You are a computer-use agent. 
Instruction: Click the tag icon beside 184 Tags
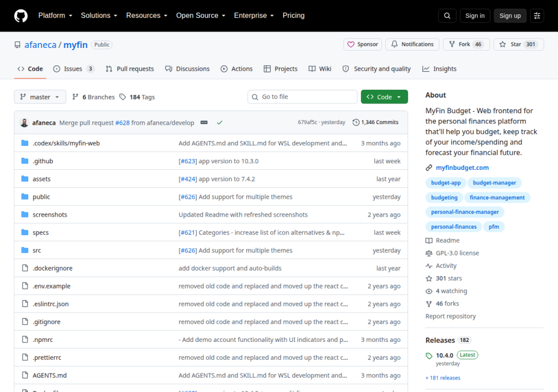pos(123,97)
